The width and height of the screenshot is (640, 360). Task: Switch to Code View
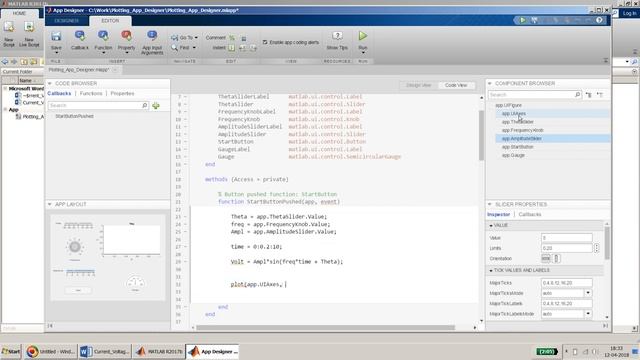pos(456,85)
